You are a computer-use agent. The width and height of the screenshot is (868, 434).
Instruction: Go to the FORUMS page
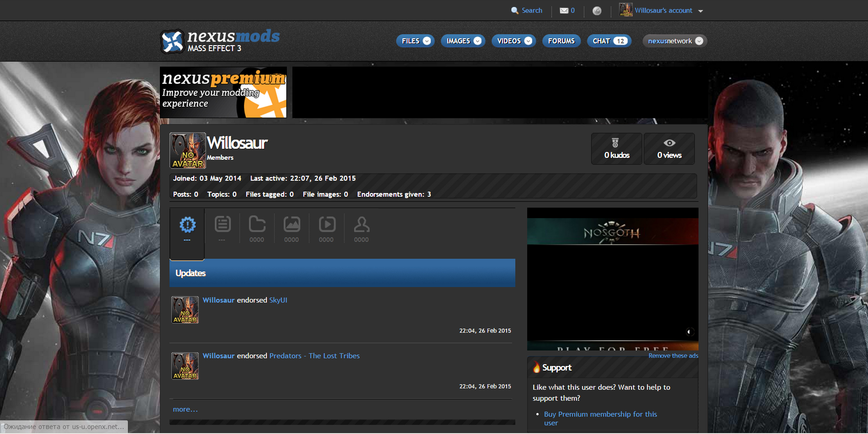point(561,41)
